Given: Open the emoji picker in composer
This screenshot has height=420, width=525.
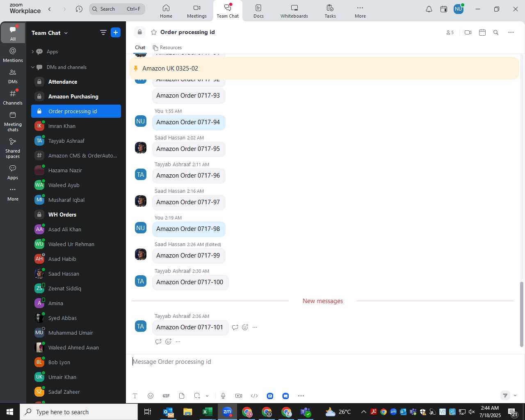Looking at the screenshot, I should 151,396.
